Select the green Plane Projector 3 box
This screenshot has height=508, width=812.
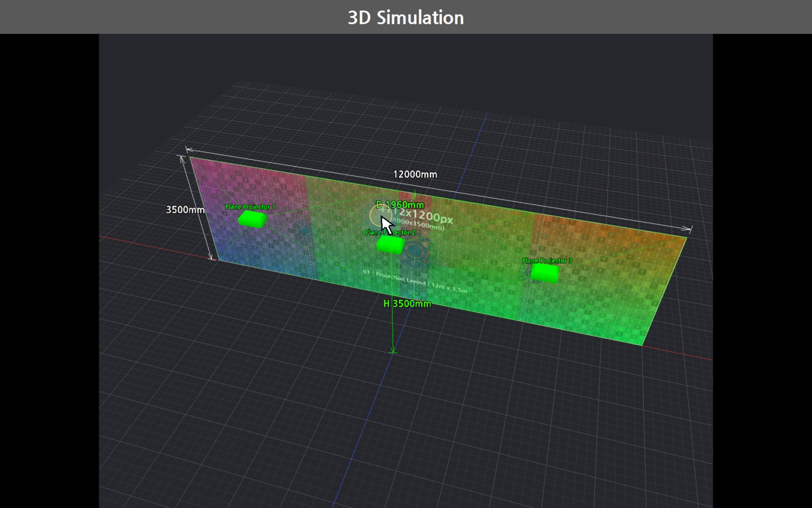(x=545, y=272)
